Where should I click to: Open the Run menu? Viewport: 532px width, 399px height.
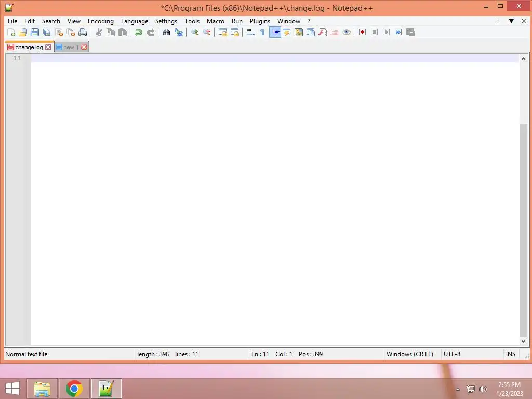237,21
